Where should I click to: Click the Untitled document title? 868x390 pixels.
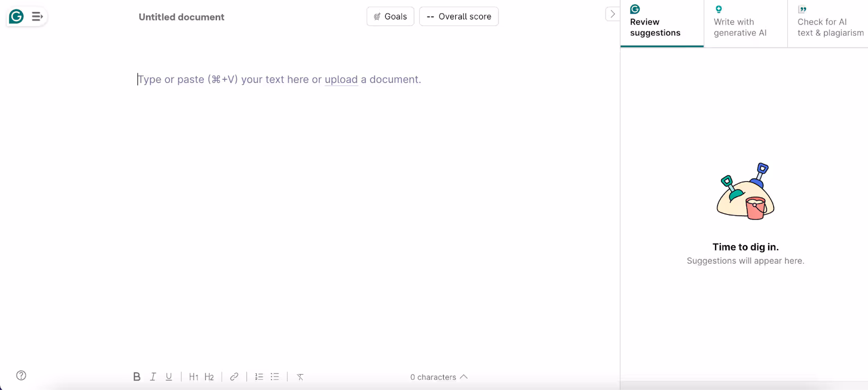(x=181, y=17)
